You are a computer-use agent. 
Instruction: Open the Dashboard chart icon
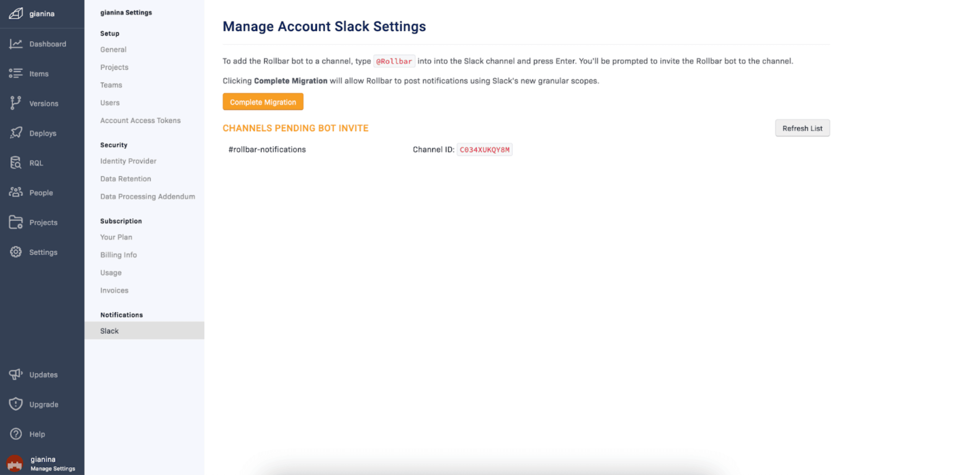16,44
